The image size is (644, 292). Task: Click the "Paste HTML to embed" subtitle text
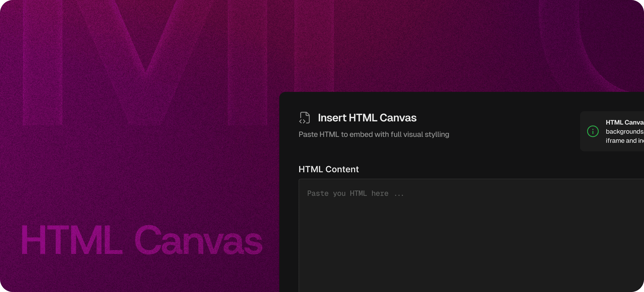point(374,134)
